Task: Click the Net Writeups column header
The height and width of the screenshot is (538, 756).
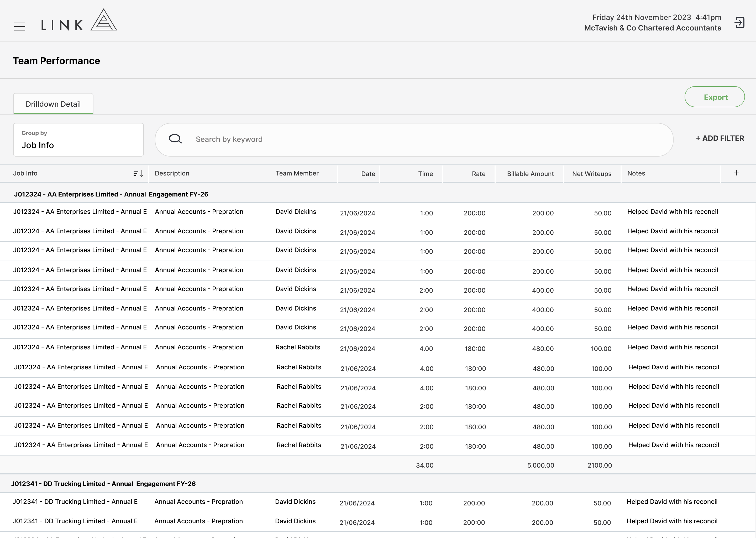Action: click(x=592, y=174)
